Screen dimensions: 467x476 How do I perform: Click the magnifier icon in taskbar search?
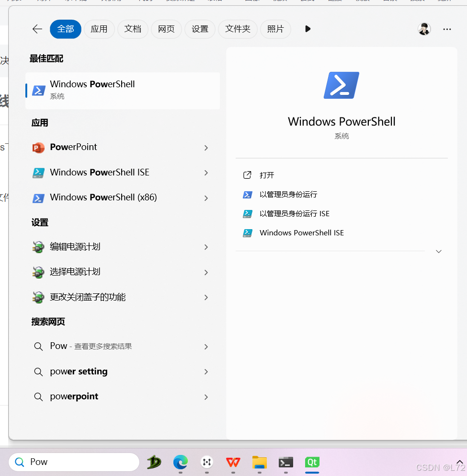tap(20, 462)
